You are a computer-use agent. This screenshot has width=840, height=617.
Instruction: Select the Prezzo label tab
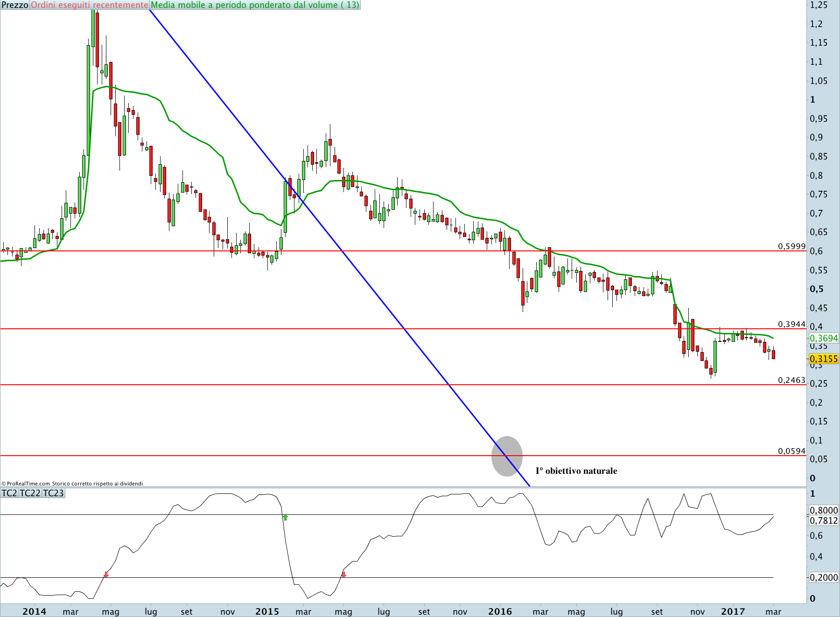15,5
